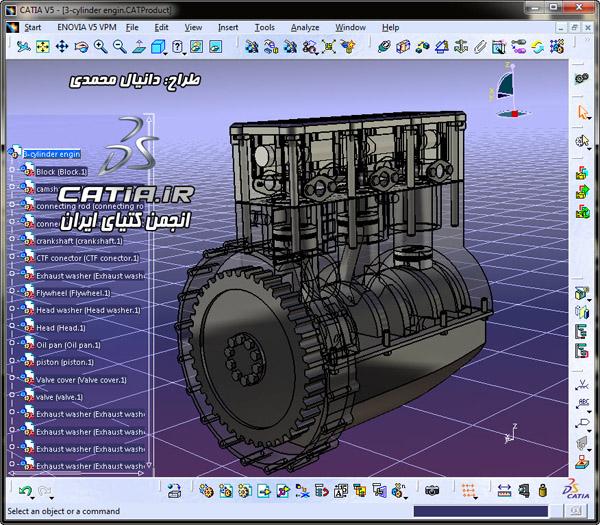Screen dimensions: 600x525
Task: Select the Pan view tool
Action: click(x=62, y=47)
